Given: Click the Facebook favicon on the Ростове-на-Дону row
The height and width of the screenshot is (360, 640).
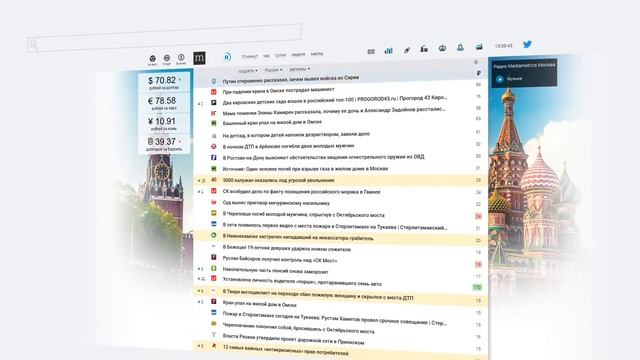Looking at the screenshot, I should [213, 157].
